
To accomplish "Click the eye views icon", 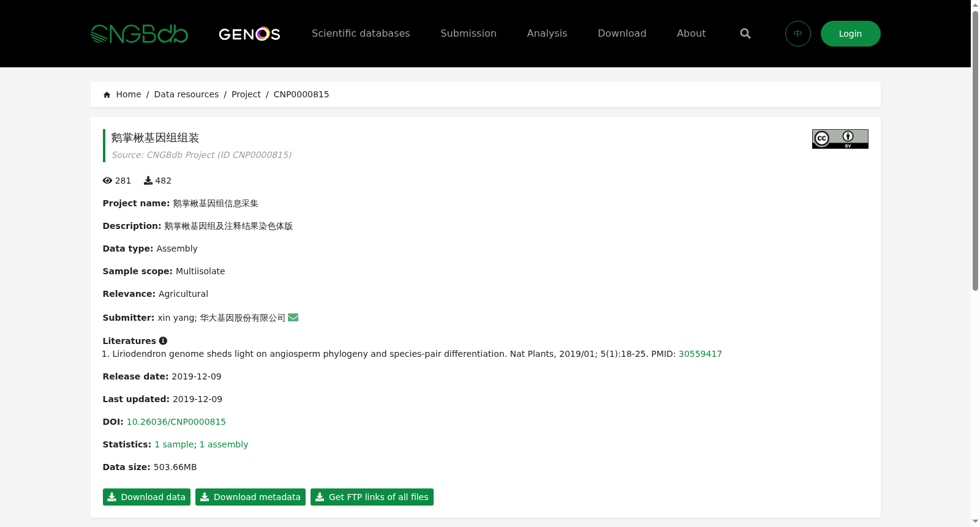I will coord(107,181).
